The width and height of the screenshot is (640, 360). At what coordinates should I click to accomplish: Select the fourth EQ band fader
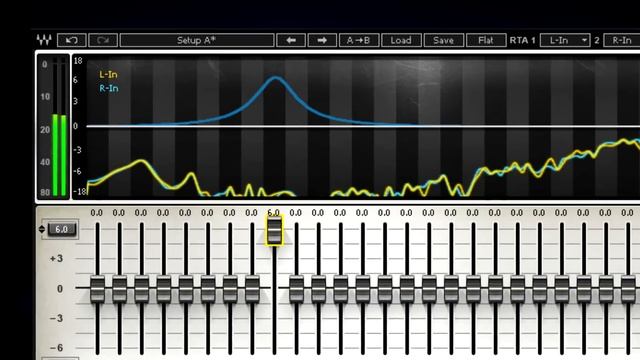(x=164, y=289)
